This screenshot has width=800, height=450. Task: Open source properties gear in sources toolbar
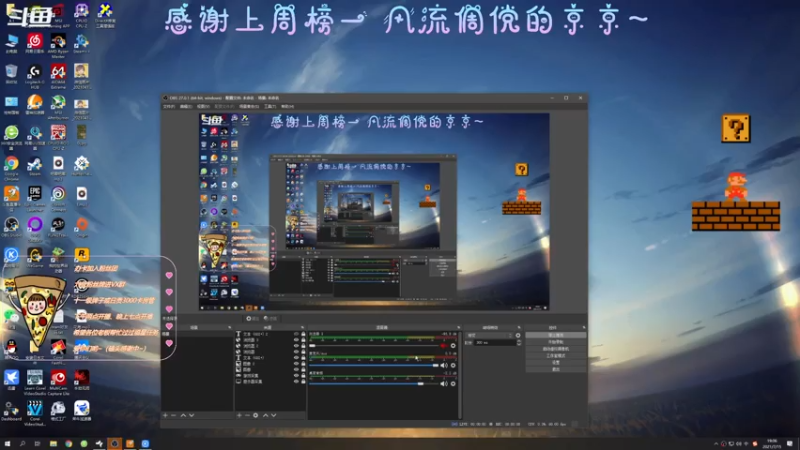point(256,415)
